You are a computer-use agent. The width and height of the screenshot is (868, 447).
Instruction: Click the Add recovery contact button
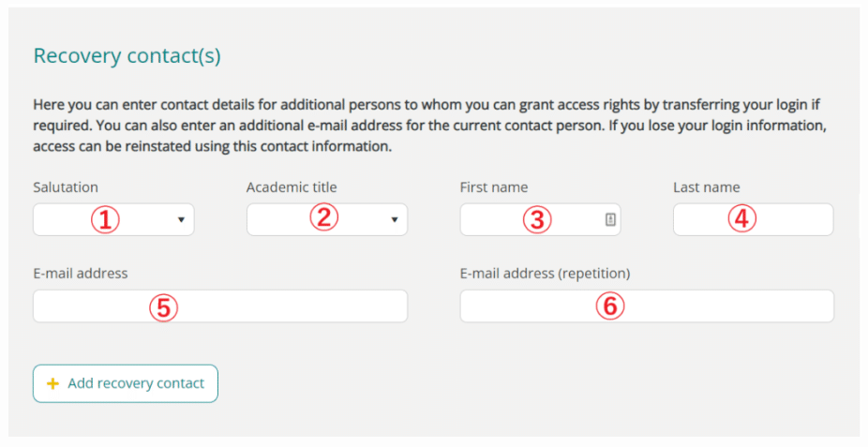click(126, 383)
